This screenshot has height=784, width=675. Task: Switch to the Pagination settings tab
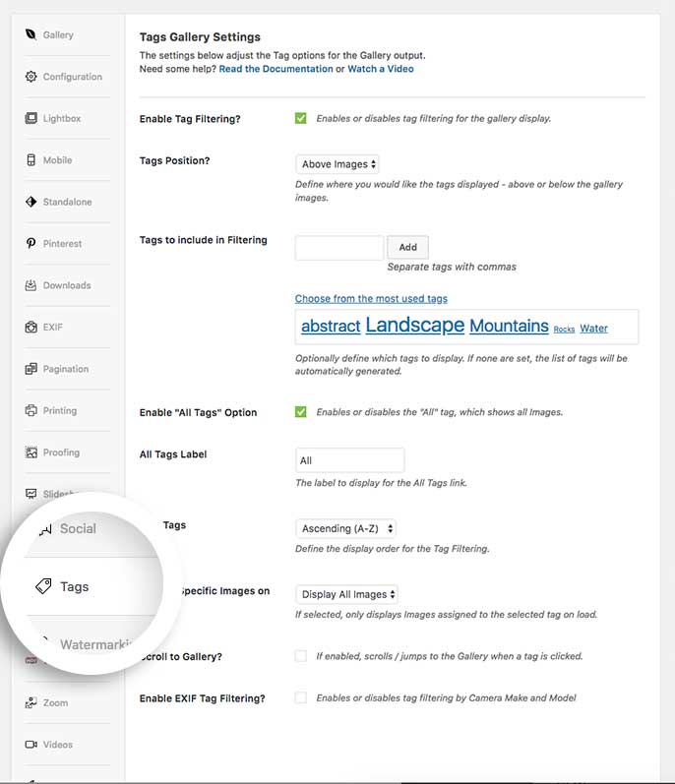65,369
